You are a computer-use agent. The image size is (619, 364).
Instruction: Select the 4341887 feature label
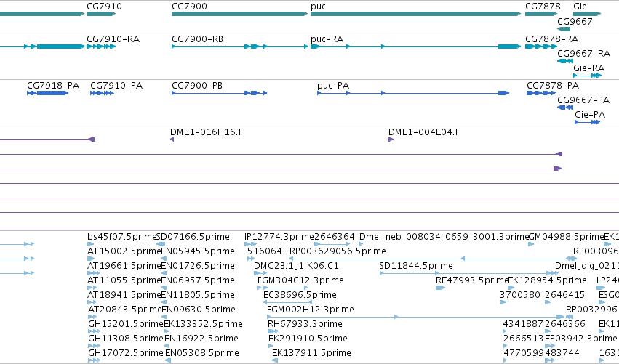coord(523,324)
